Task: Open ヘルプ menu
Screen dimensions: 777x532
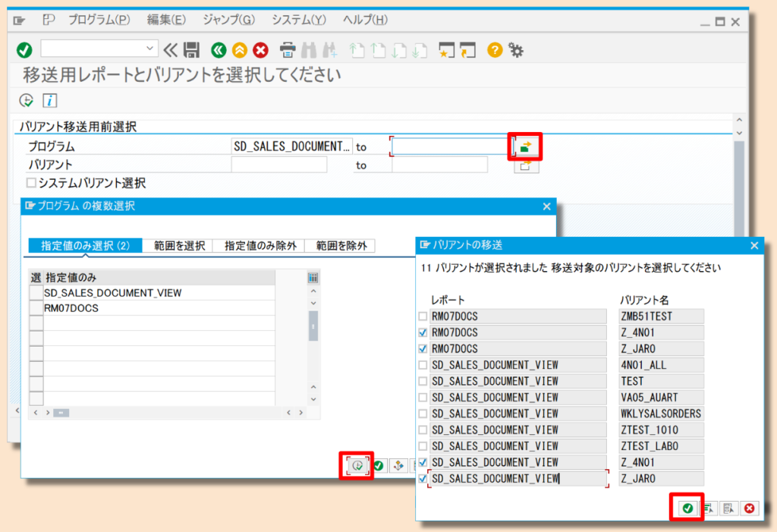Action: 365,20
